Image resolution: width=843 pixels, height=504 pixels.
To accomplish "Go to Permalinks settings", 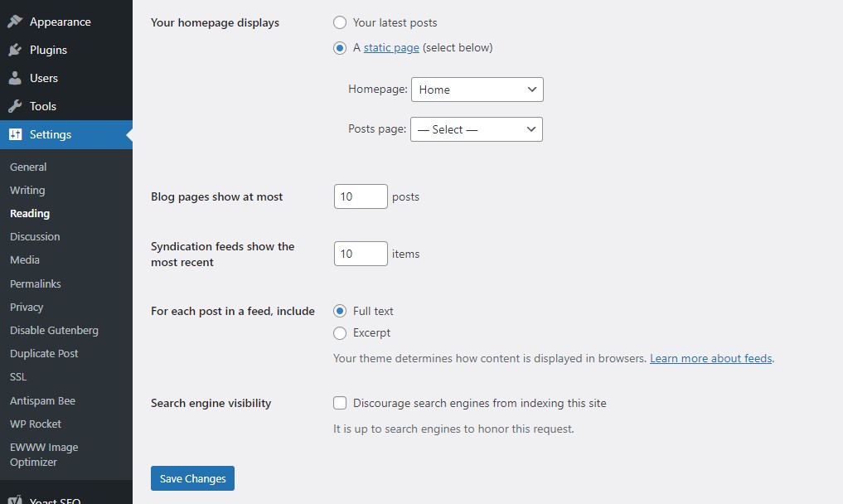I will [x=36, y=283].
